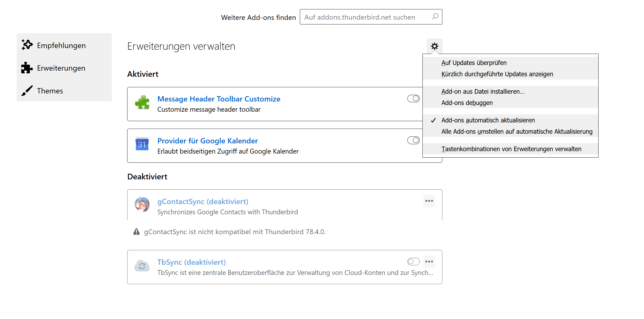Click the Message Header Toolbar Customize puzzle icon
This screenshot has height=319, width=644.
point(142,103)
